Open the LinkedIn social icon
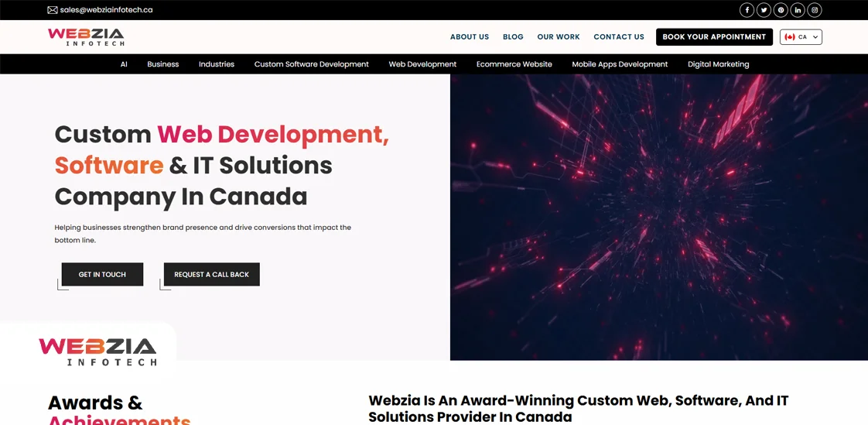Viewport: 868px width, 425px height. coord(798,10)
